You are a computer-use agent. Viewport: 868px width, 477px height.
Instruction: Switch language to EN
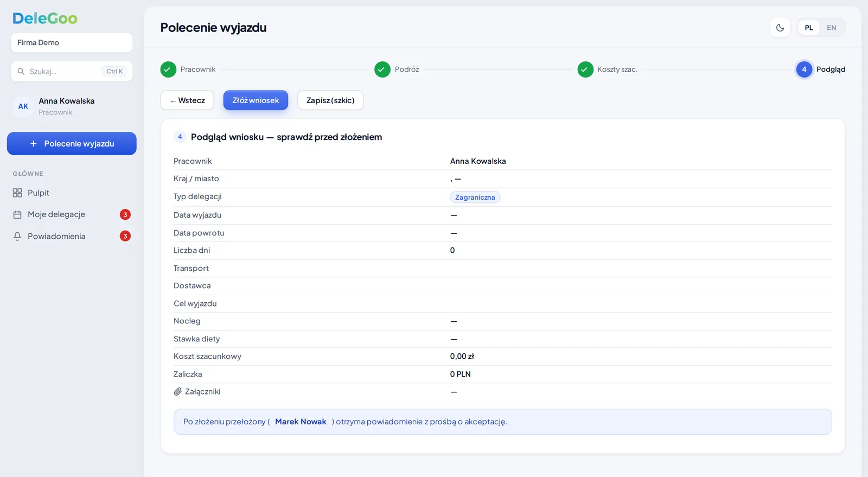(x=831, y=28)
